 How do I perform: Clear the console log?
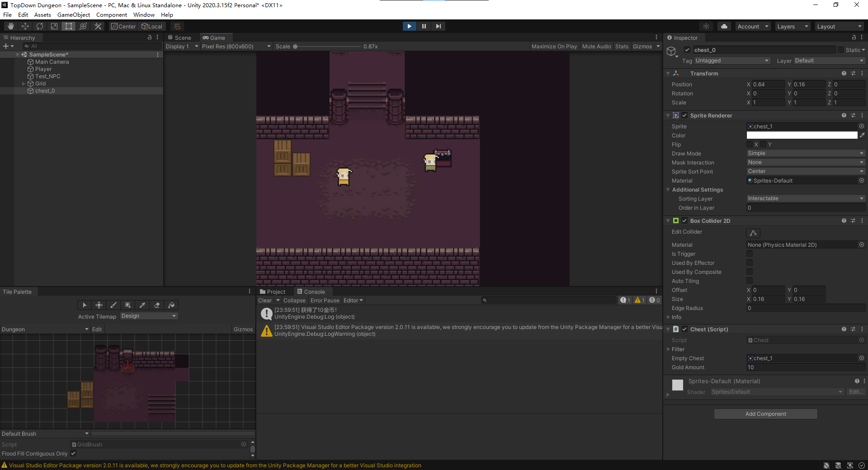[x=265, y=301]
